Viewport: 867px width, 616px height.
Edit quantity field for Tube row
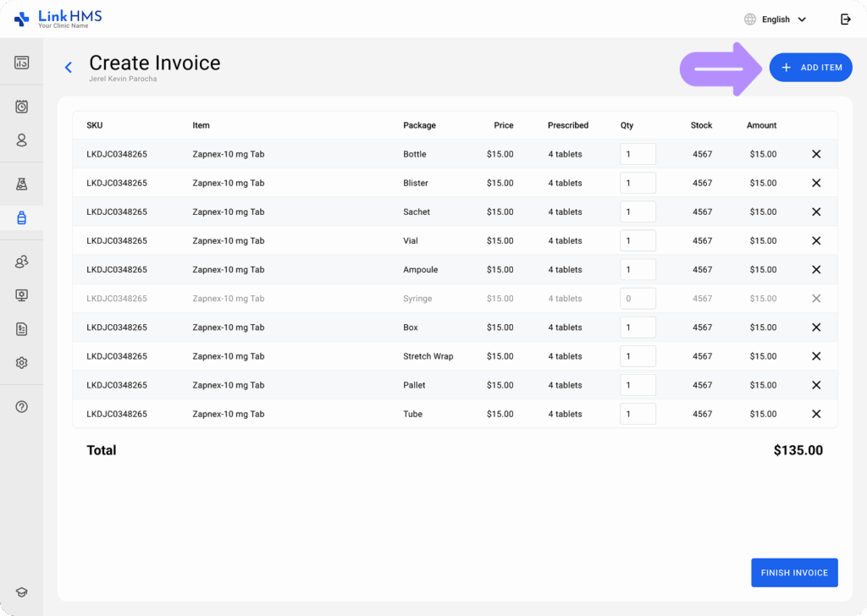click(638, 414)
